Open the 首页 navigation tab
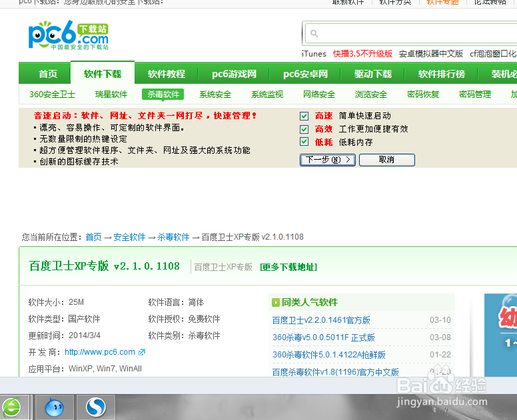Viewport: 517px width, 420px height. [x=48, y=74]
